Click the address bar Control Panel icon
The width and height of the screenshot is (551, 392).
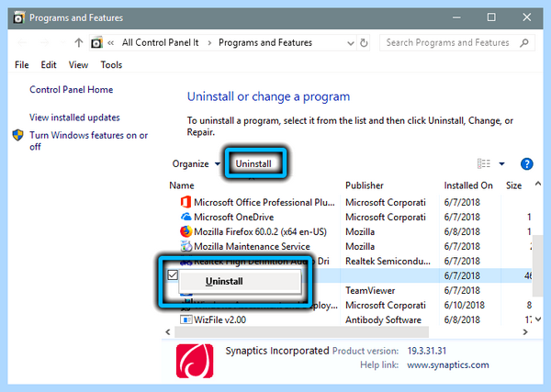pos(96,43)
